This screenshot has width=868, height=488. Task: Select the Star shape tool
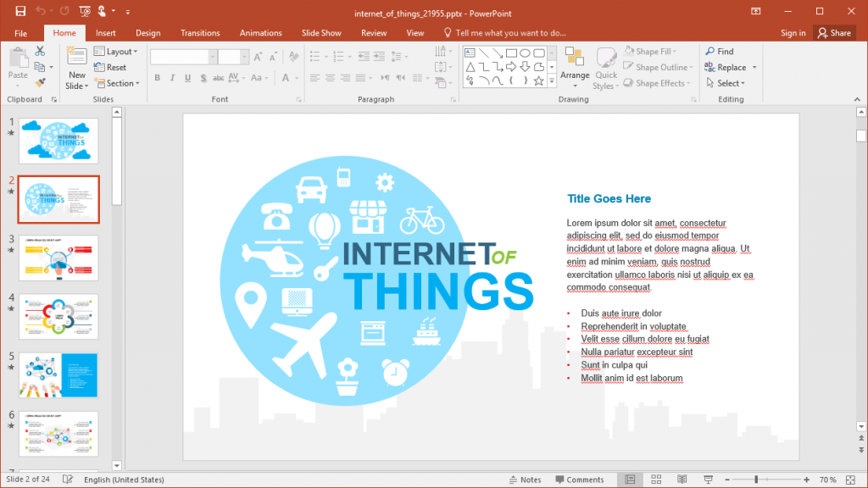tap(539, 81)
